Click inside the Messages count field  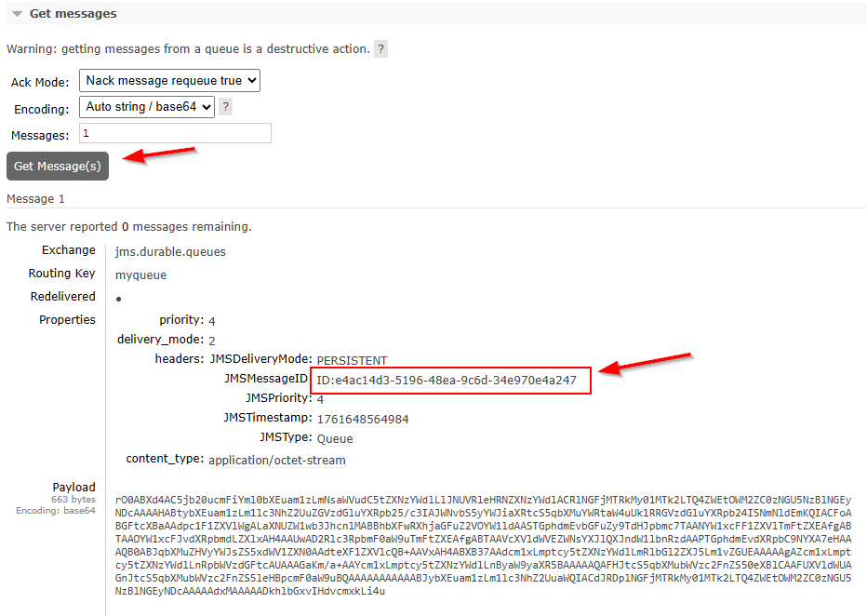tap(175, 133)
